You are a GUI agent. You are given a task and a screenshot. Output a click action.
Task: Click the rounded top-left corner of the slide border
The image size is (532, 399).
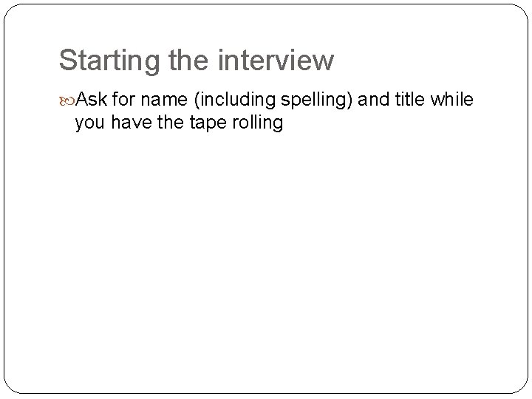[12, 12]
